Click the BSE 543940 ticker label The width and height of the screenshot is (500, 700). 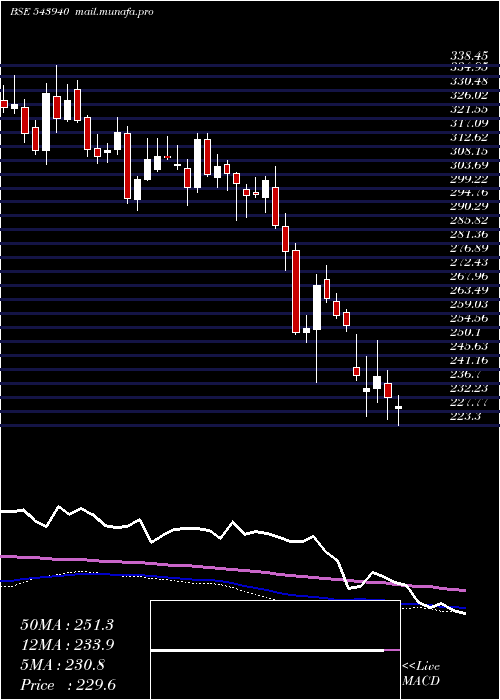coord(39,12)
